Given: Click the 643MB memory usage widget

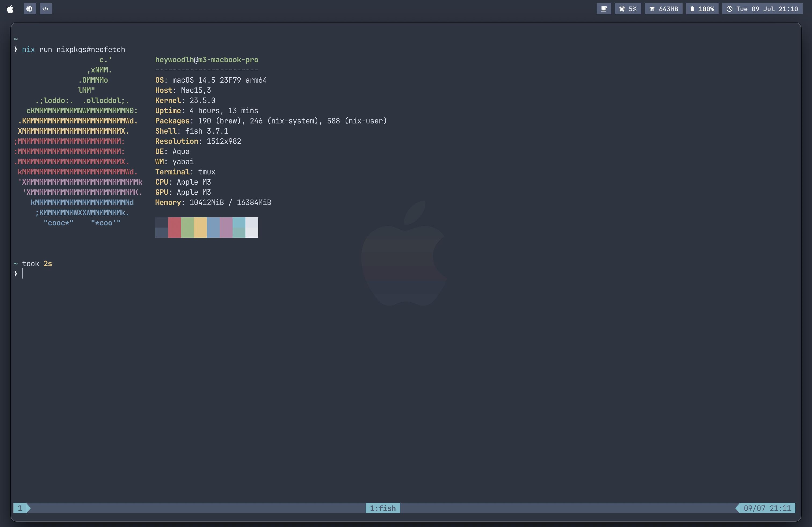Looking at the screenshot, I should pos(664,9).
